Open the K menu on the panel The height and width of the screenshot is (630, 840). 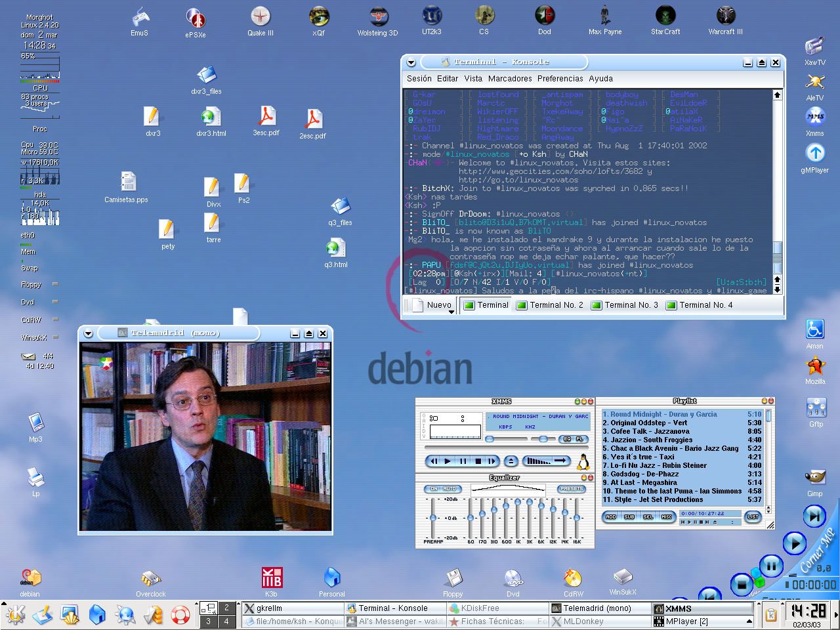click(x=15, y=616)
